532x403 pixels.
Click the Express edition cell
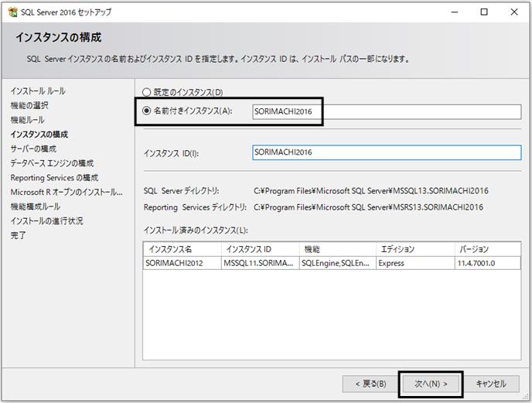tap(415, 263)
